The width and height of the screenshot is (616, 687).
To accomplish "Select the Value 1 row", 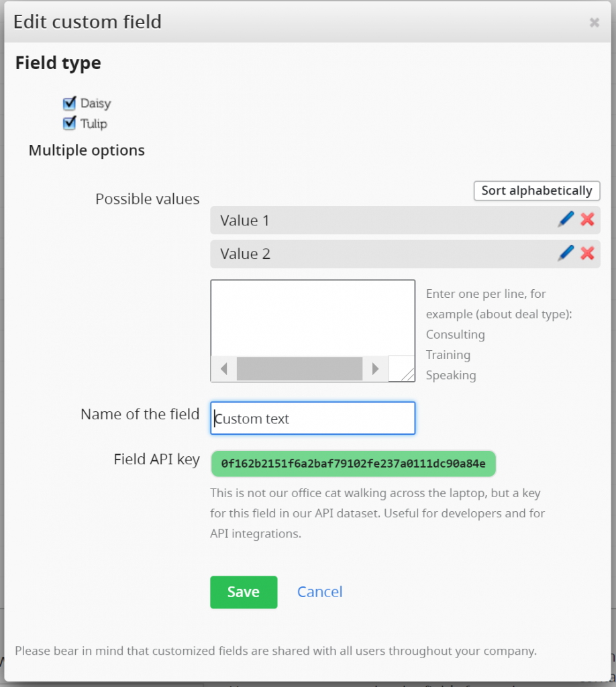I will click(x=376, y=220).
